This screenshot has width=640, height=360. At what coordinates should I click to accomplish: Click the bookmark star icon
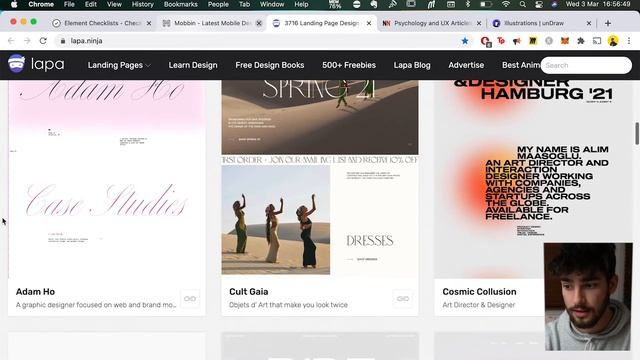[465, 41]
